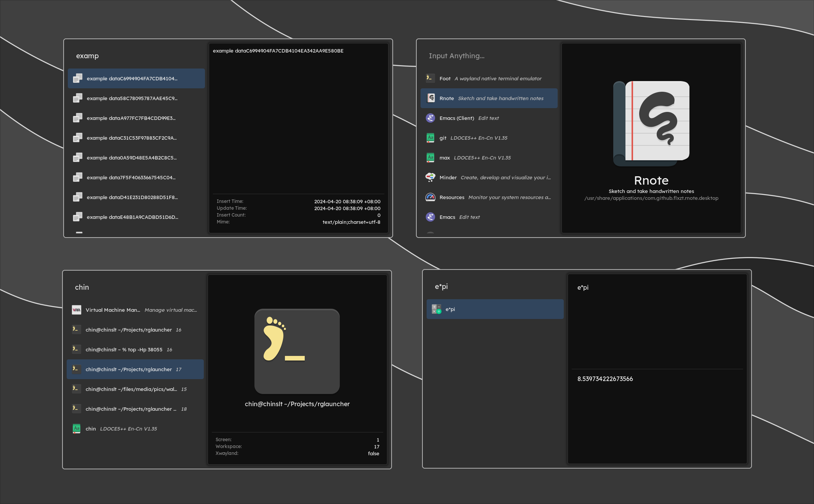The width and height of the screenshot is (814, 504).
Task: Click the dictionary icon beside git
Action: pyautogui.click(x=430, y=138)
